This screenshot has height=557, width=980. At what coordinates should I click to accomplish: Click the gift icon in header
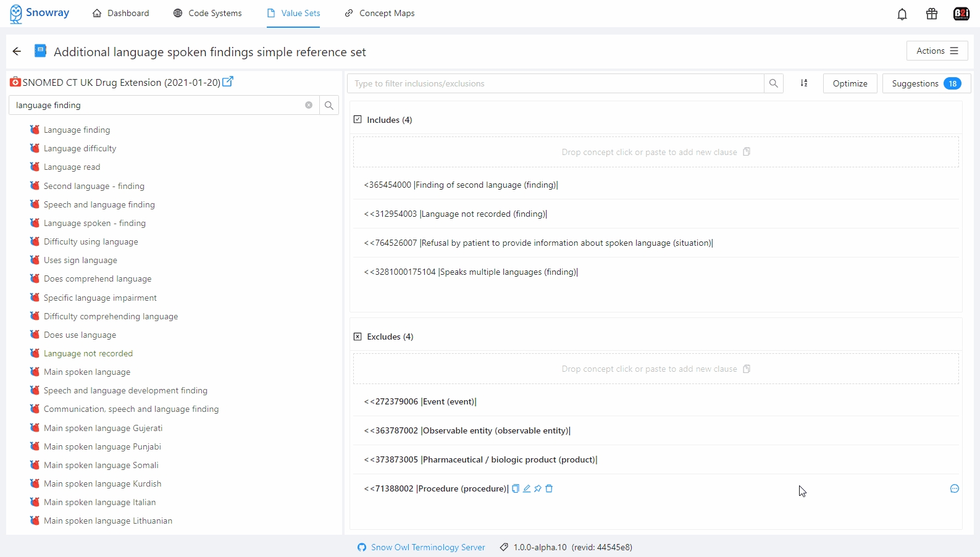point(932,14)
